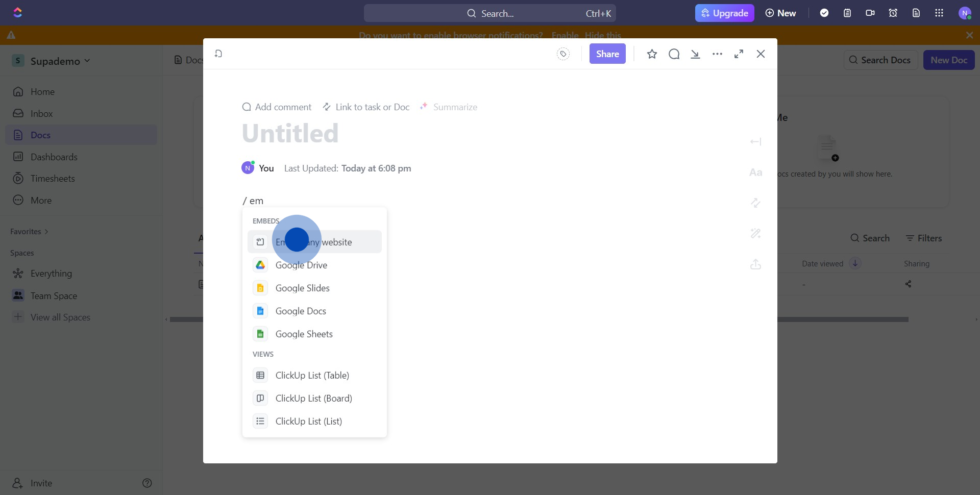Click the relationships icon in right rail
The width and height of the screenshot is (980, 495).
(755, 203)
